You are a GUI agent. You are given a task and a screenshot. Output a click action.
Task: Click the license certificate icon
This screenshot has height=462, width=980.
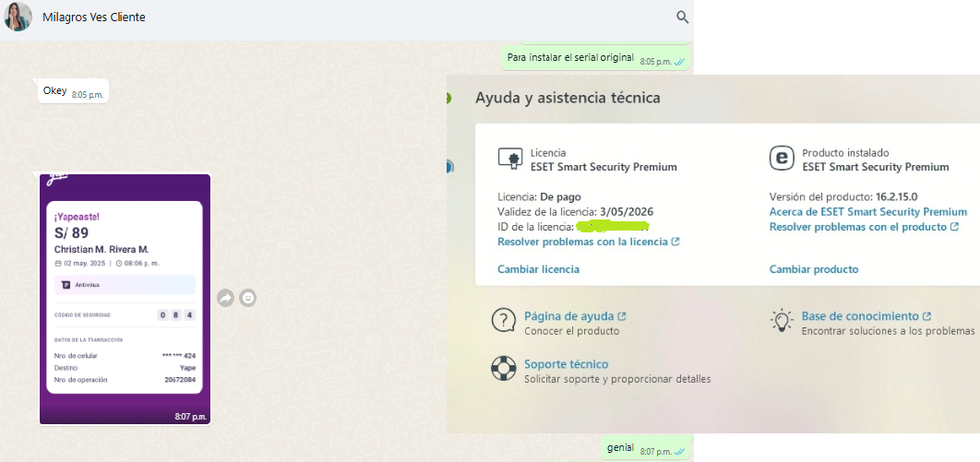pyautogui.click(x=509, y=159)
